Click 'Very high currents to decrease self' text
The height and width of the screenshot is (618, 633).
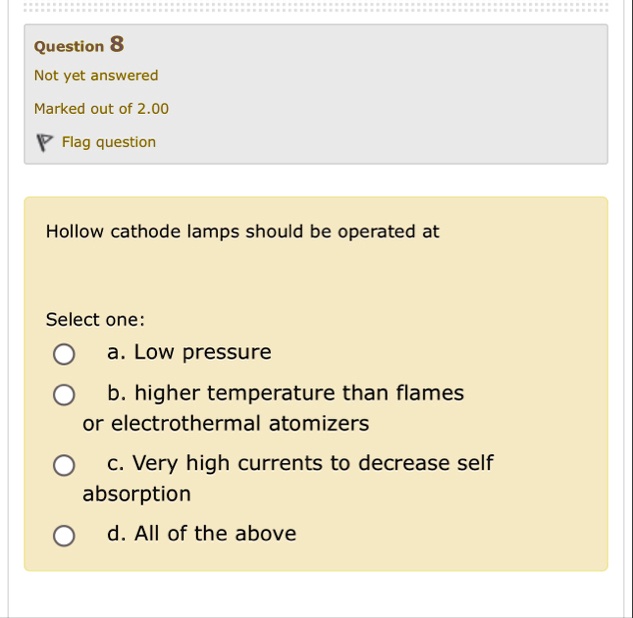313,463
